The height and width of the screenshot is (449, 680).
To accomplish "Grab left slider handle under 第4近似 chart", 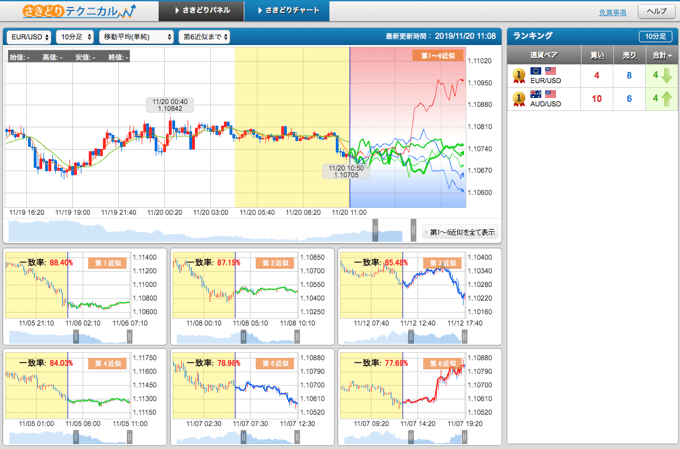I will pos(76,437).
